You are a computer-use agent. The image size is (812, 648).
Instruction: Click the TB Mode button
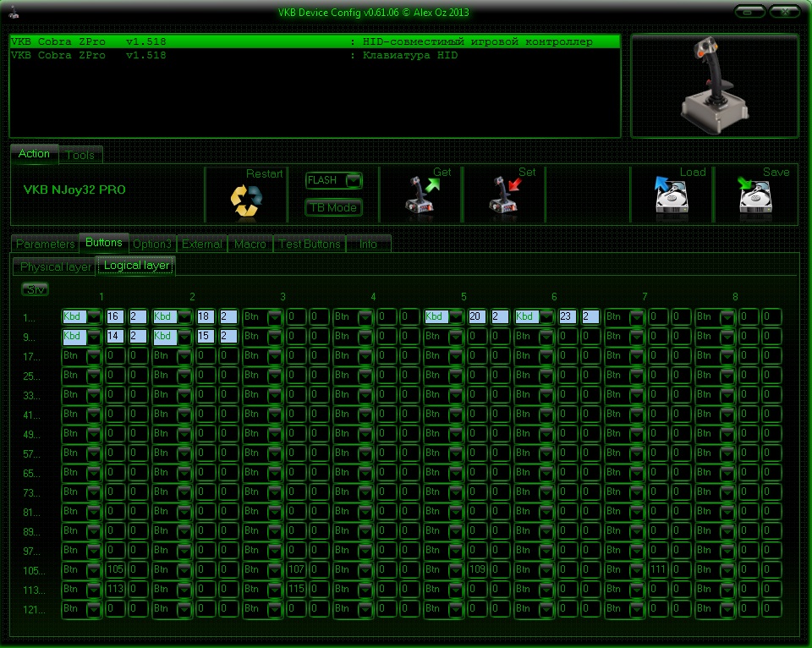point(333,208)
